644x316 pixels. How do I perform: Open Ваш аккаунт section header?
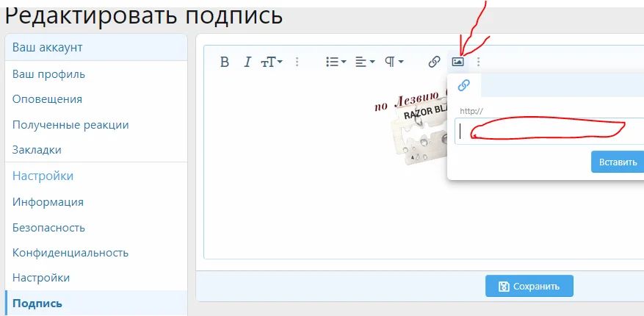click(96, 47)
